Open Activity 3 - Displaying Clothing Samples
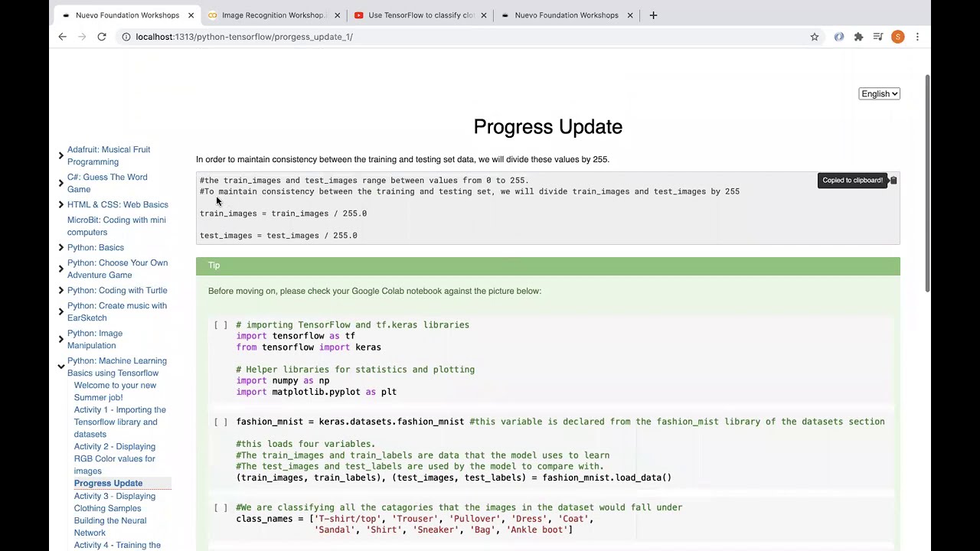This screenshot has height=551, width=980. (x=115, y=502)
